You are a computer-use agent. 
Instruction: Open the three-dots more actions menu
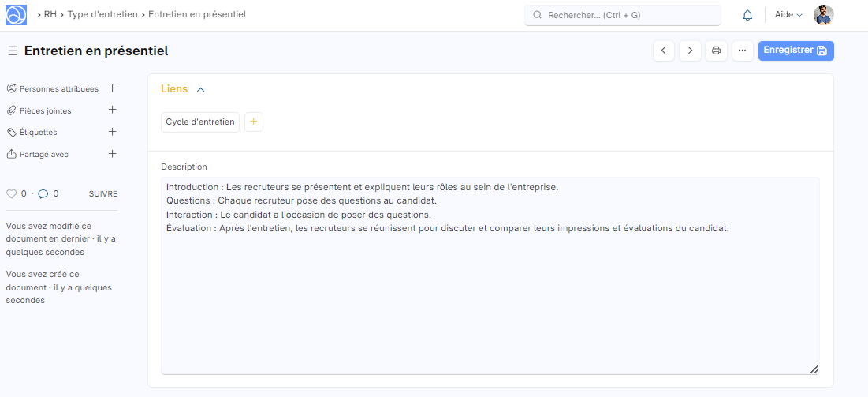tap(742, 51)
